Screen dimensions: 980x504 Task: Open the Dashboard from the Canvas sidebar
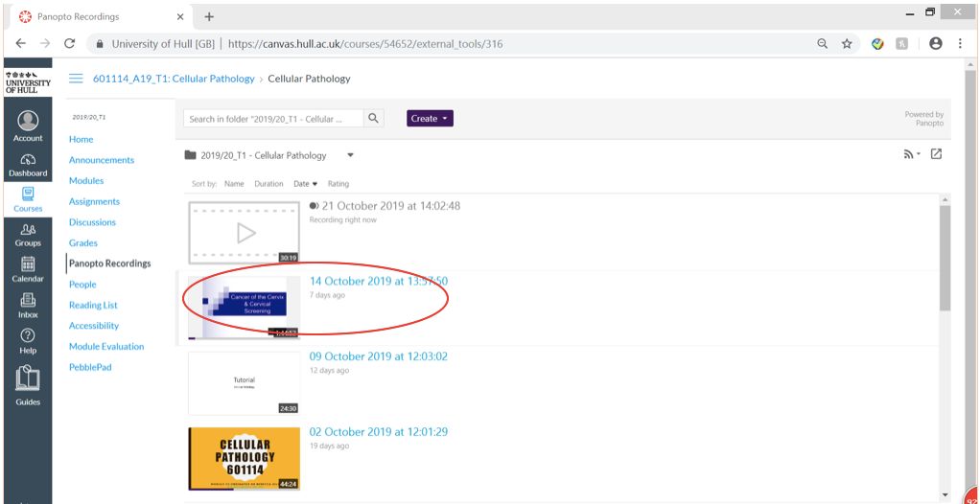(x=28, y=165)
